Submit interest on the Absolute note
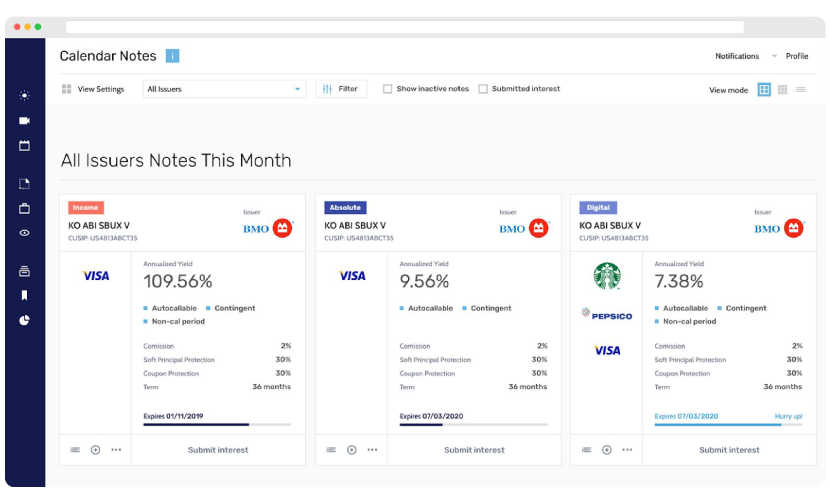Viewport: 830px width, 494px height. pyautogui.click(x=474, y=450)
